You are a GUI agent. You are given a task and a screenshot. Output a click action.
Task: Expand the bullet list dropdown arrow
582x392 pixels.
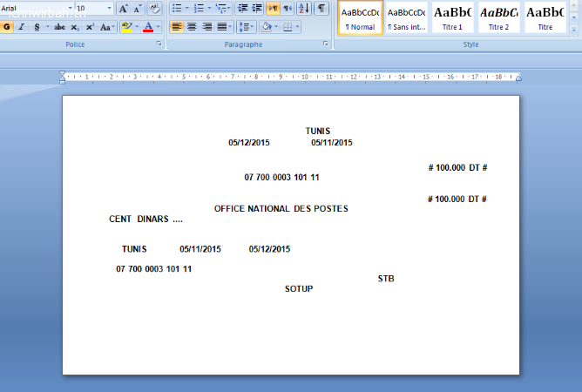click(186, 8)
